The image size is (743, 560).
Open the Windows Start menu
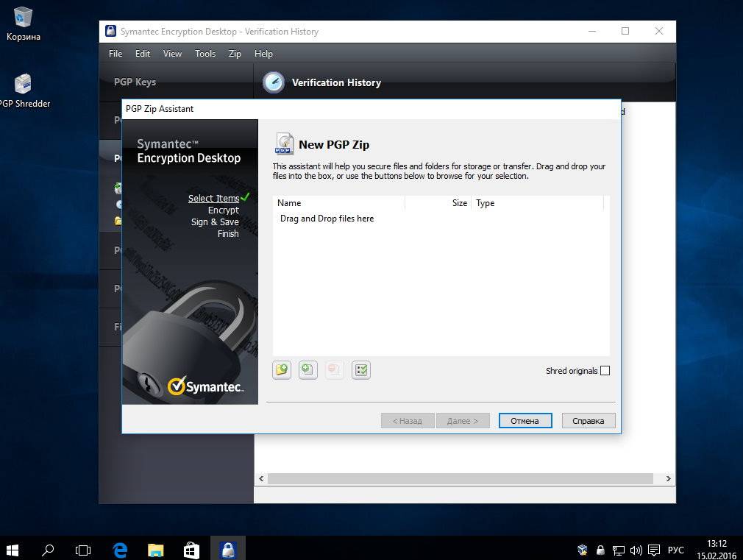coord(13,550)
